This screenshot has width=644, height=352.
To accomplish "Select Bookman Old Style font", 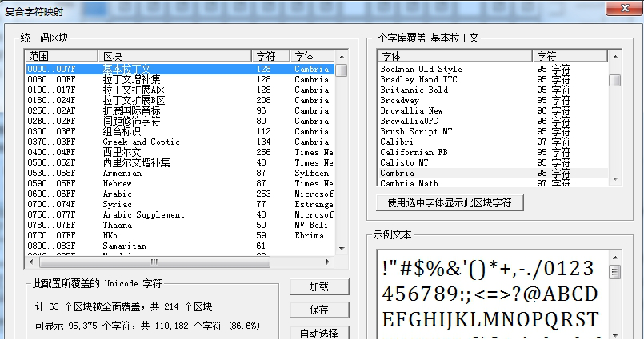I will tap(493, 69).
